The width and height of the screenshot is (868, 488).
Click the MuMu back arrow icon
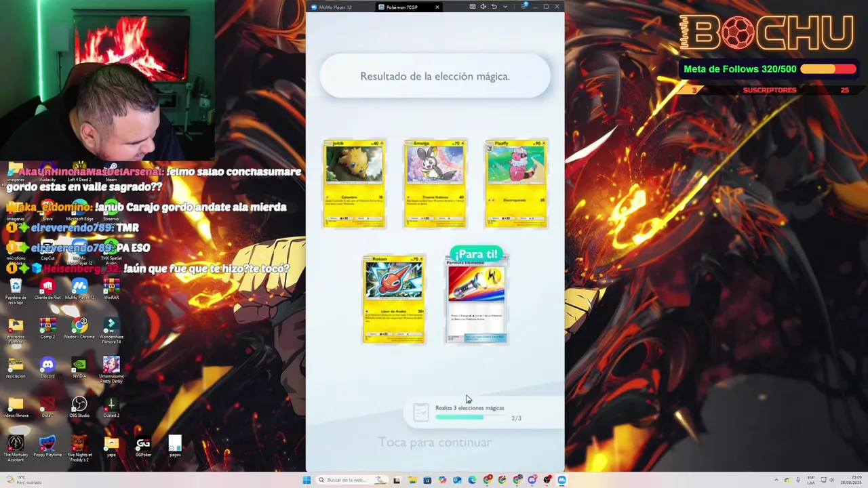click(x=494, y=7)
